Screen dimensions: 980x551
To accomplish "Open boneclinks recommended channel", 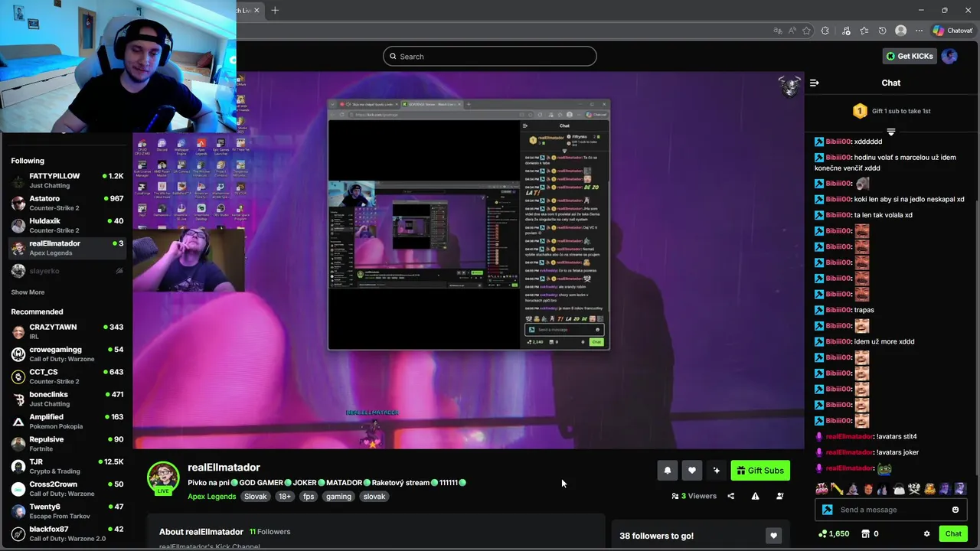I will click(x=67, y=399).
